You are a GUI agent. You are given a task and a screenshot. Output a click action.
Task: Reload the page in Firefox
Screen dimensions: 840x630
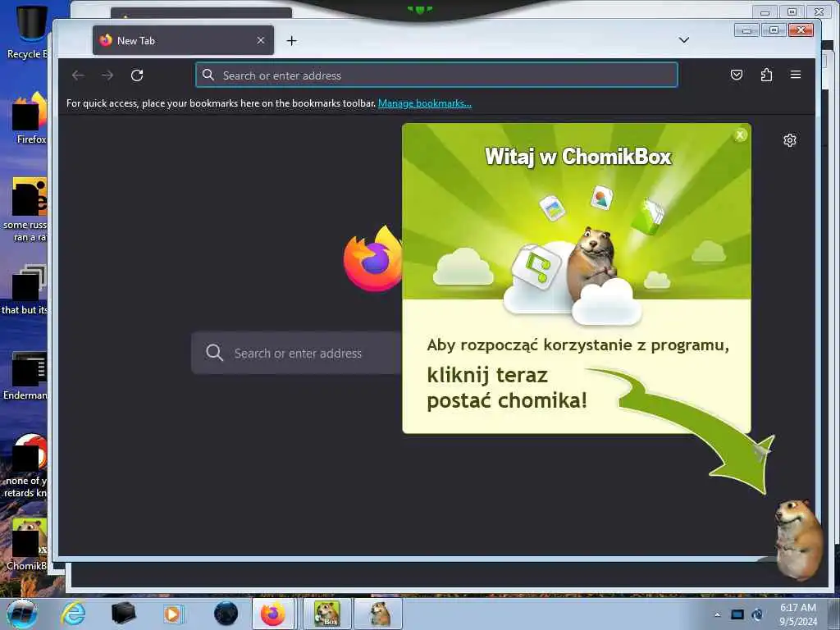[137, 75]
